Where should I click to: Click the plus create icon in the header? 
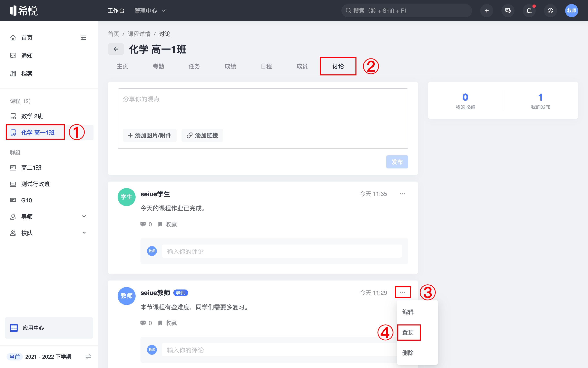coord(487,11)
